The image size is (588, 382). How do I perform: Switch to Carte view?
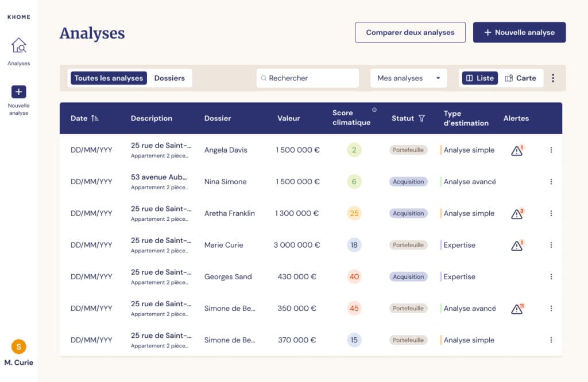pyautogui.click(x=520, y=78)
